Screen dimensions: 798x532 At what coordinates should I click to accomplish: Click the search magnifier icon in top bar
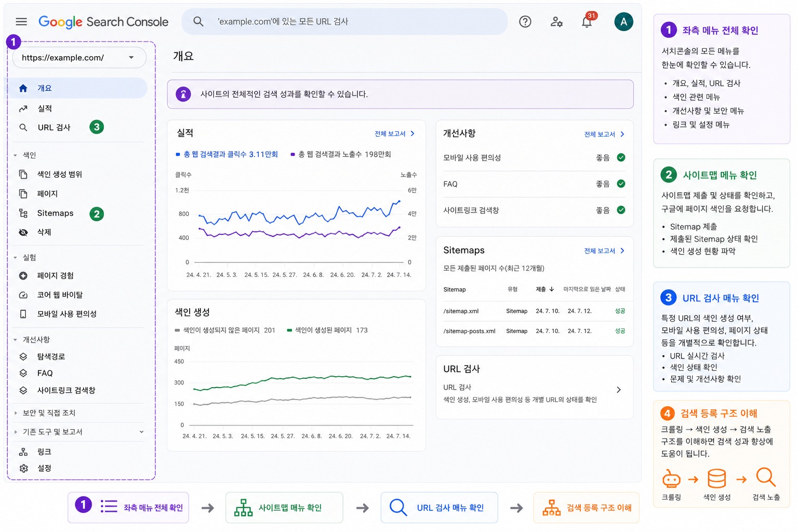coord(198,21)
